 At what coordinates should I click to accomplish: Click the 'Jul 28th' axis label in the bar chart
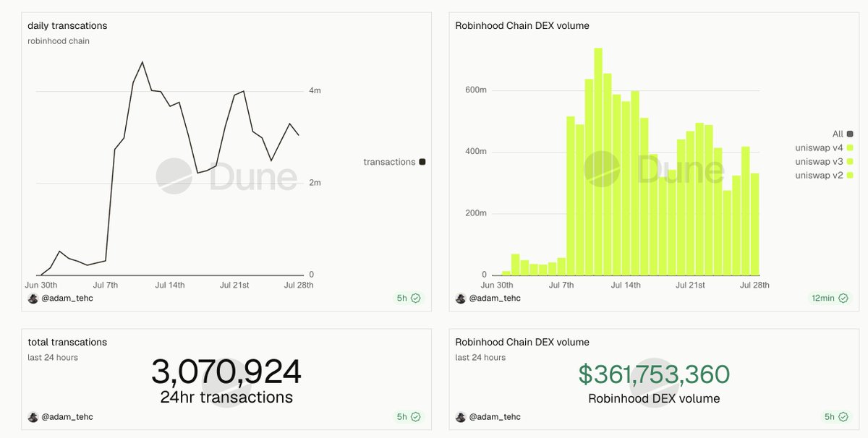pyautogui.click(x=755, y=285)
